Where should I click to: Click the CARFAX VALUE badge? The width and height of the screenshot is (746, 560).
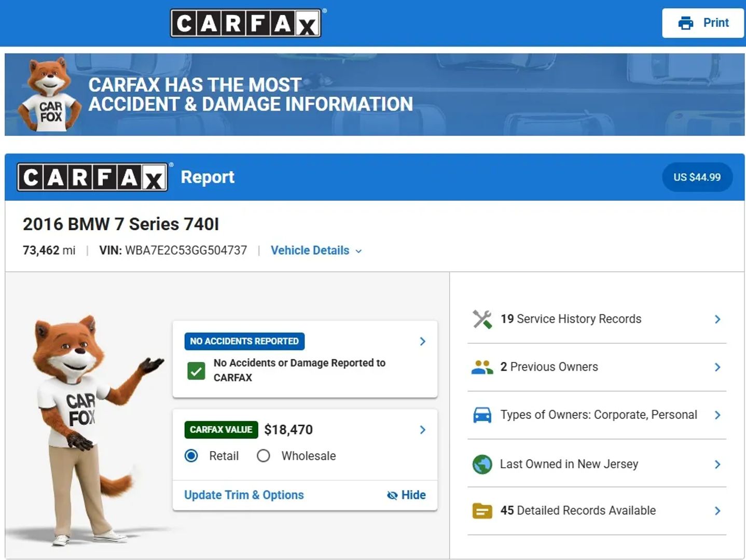click(x=221, y=430)
